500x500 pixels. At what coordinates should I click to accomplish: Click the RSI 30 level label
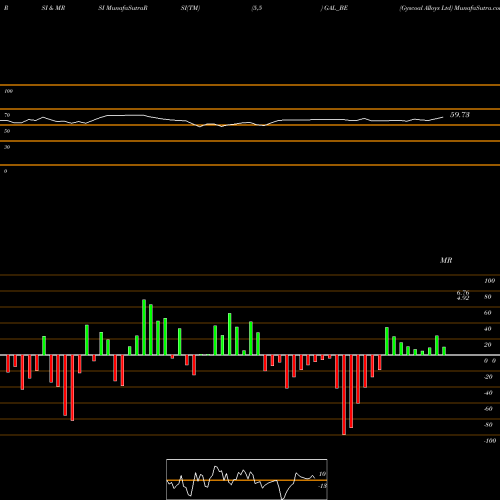7,147
